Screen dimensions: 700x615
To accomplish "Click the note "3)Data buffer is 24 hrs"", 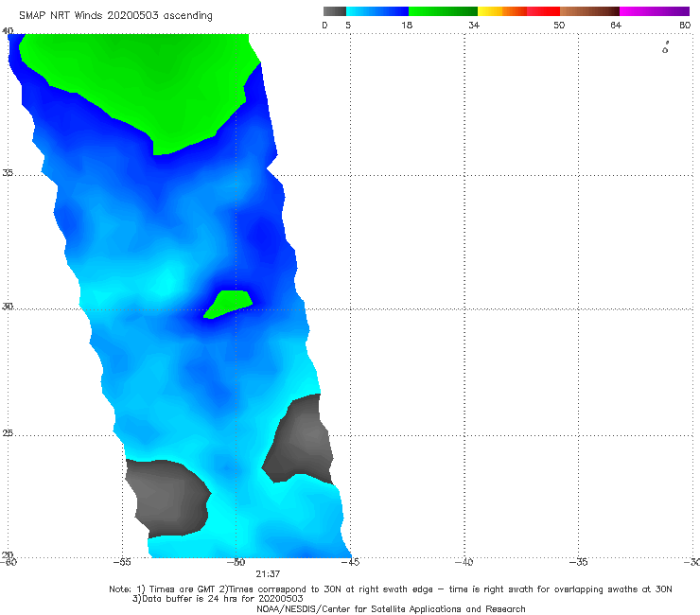I will tap(218, 599).
